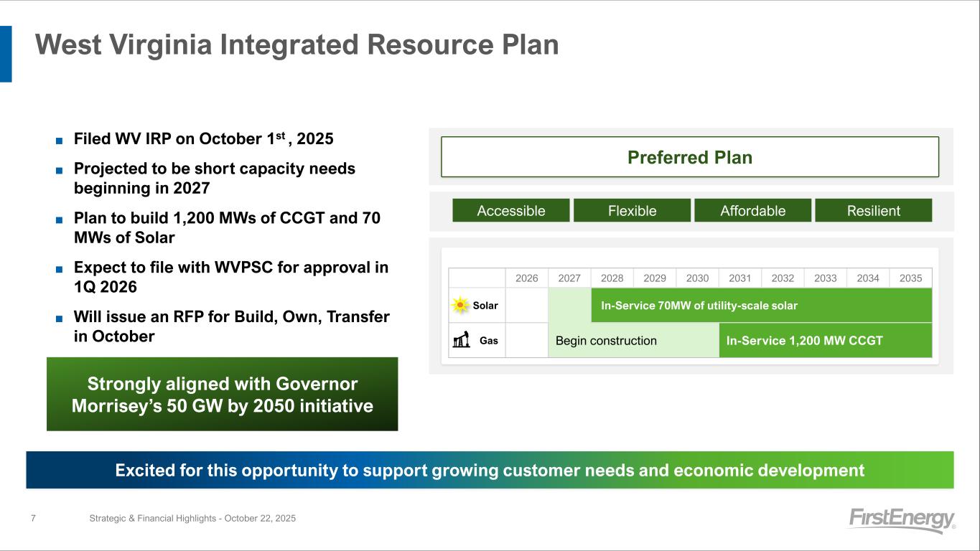Click the "In-Service 1,200 MW CCGT" bar
The image size is (980, 551).
pyautogui.click(x=826, y=341)
